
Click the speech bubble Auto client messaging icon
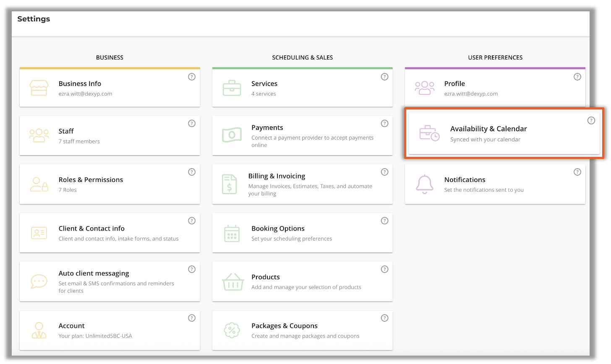pos(39,281)
